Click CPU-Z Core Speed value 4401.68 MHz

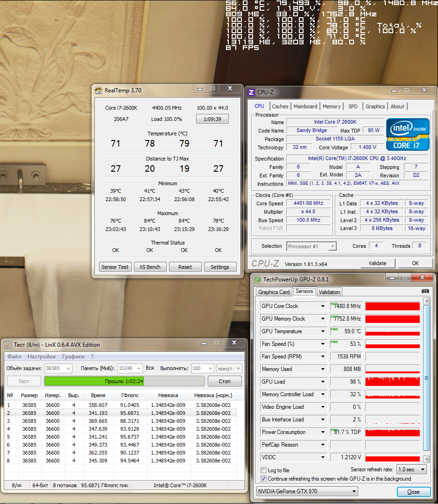(308, 203)
